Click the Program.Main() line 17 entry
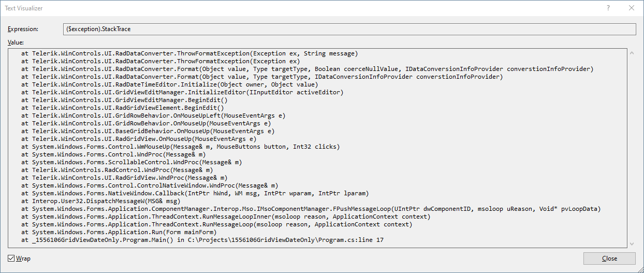 point(202,240)
